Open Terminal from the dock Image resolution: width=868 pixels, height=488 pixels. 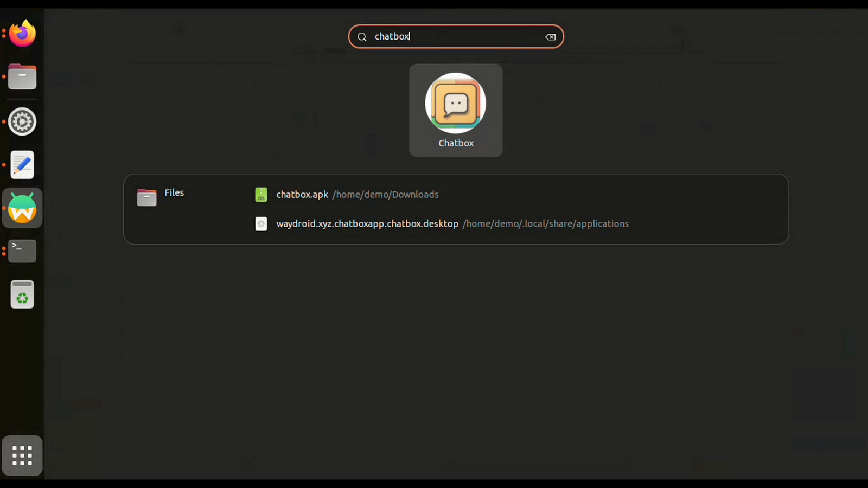22,251
